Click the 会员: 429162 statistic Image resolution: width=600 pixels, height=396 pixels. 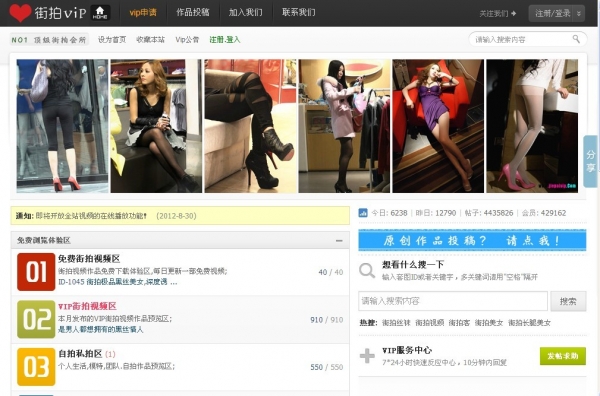pos(544,213)
